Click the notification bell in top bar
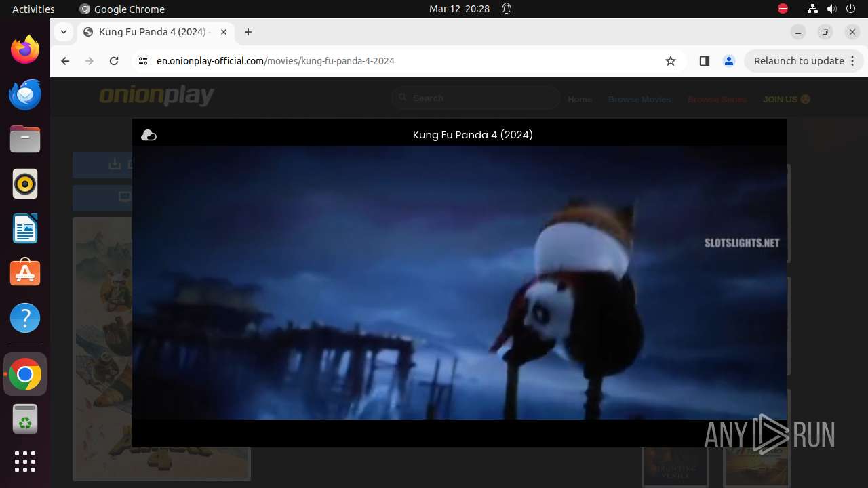 pos(507,9)
